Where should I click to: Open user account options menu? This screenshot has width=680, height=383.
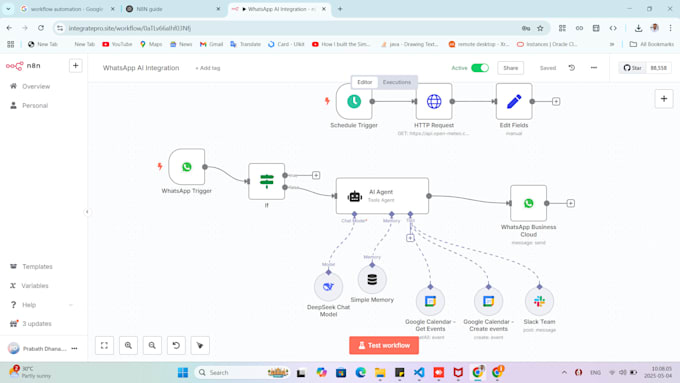click(x=74, y=348)
